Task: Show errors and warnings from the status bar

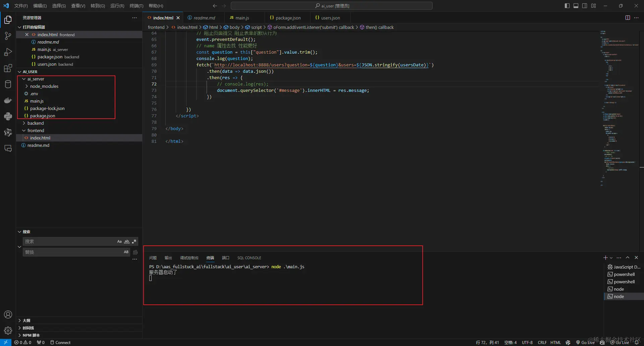Action: (x=23, y=342)
